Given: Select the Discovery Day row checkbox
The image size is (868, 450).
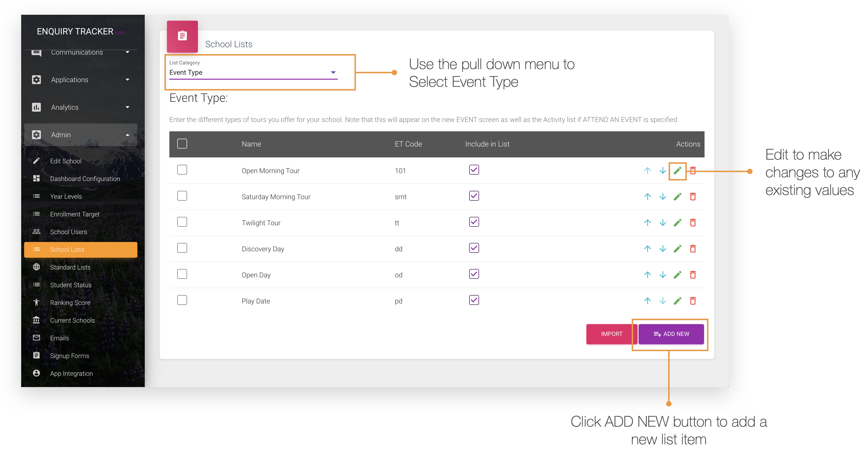Looking at the screenshot, I should 182,248.
